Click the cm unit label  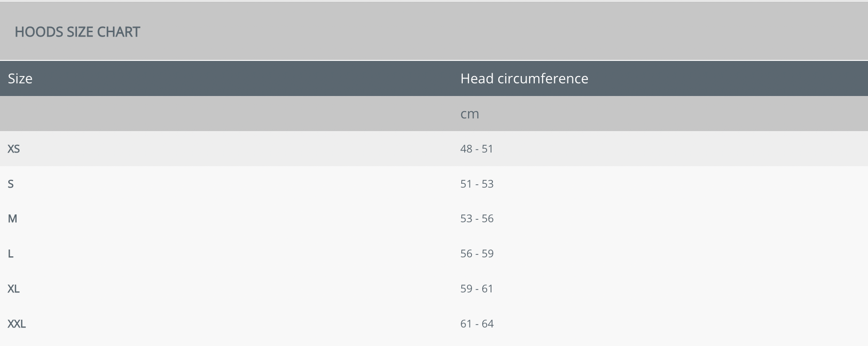pos(470,114)
